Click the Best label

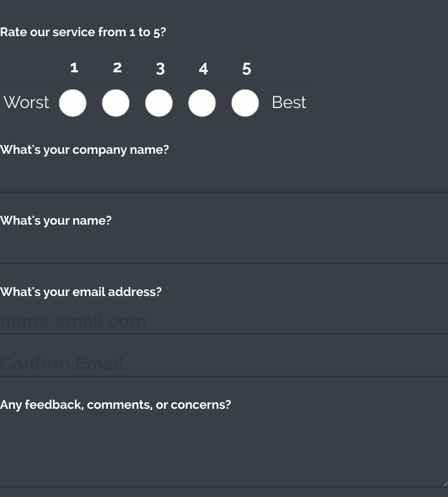pos(289,103)
